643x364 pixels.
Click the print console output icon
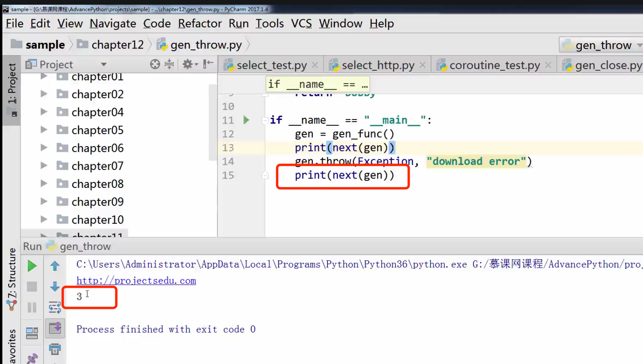55,349
